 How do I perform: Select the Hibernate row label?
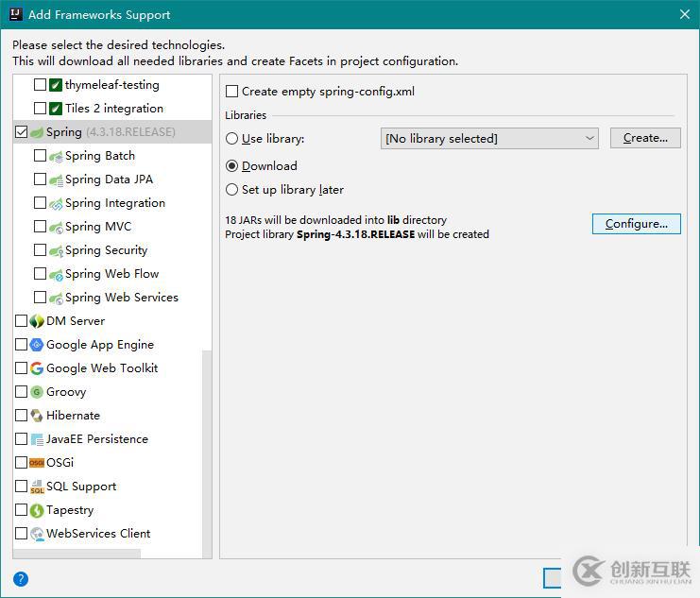(x=74, y=416)
